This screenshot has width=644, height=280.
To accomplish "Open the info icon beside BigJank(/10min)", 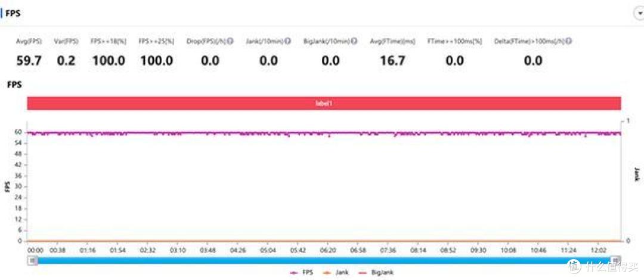I will pos(354,42).
